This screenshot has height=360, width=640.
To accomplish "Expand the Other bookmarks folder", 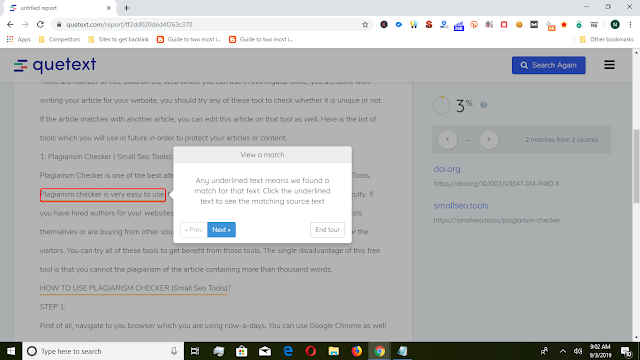I will tap(606, 40).
